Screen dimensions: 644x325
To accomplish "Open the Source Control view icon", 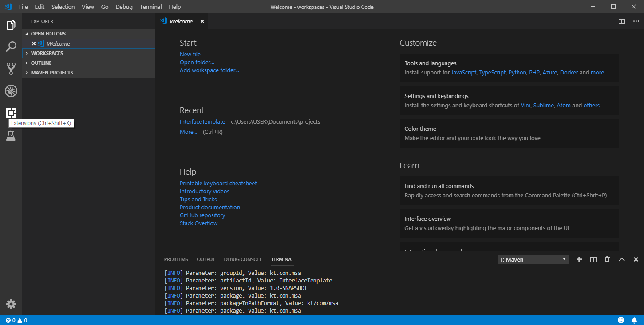I will pyautogui.click(x=11, y=68).
